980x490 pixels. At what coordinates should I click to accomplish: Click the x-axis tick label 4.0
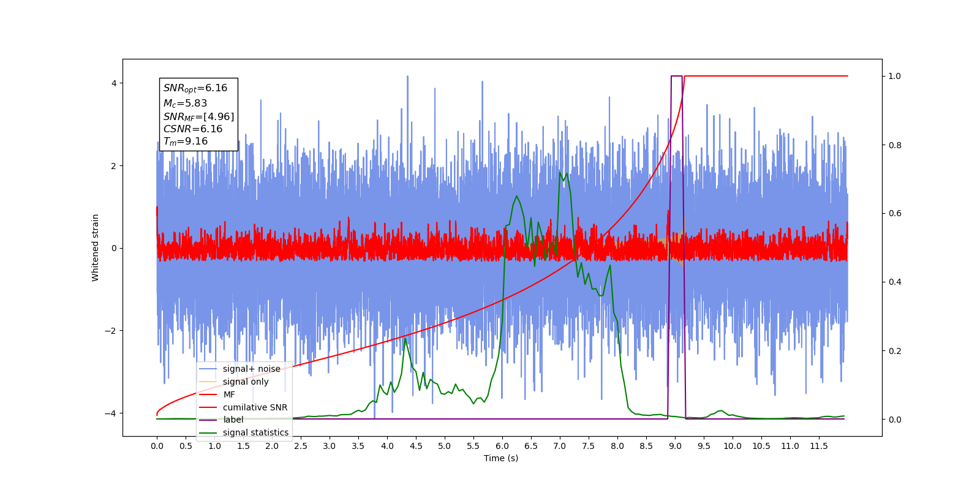pyautogui.click(x=387, y=446)
